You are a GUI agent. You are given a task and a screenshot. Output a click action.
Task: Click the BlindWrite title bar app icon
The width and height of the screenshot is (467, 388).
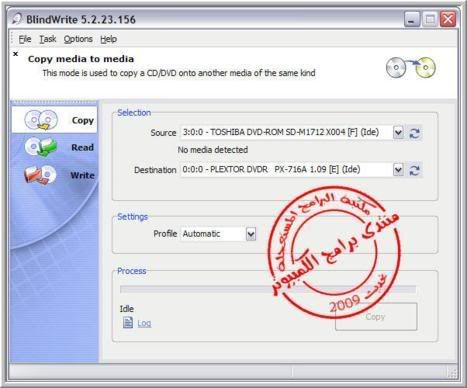(17, 19)
